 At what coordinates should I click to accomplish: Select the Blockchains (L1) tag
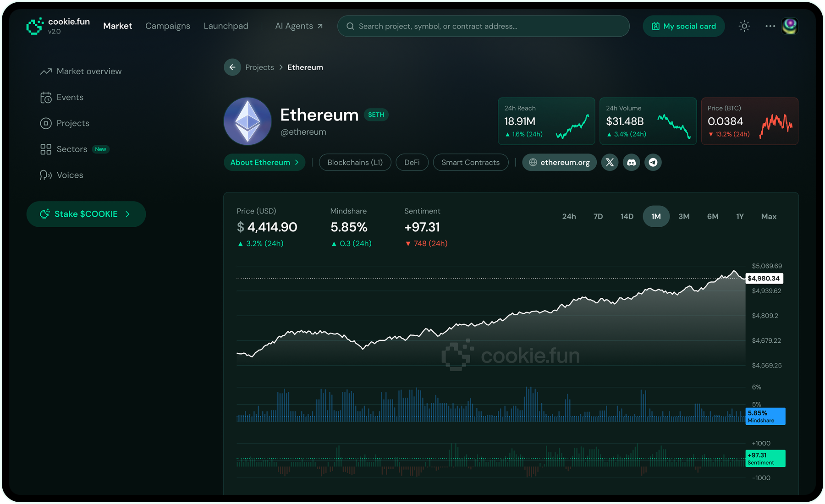pos(355,162)
